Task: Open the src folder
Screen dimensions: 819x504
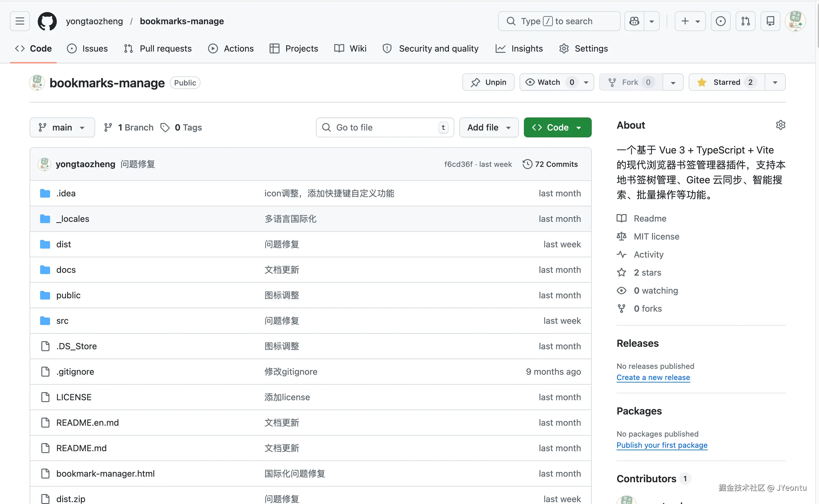Action: coord(62,321)
